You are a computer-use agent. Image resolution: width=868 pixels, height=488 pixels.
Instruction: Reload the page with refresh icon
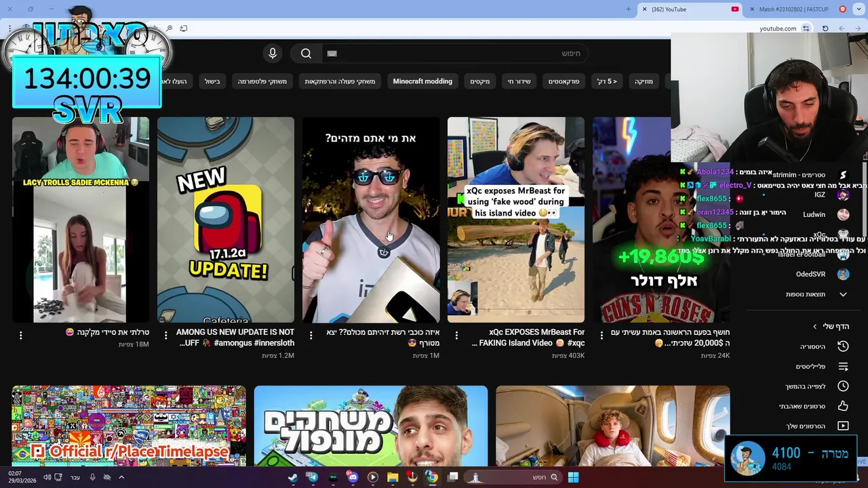825,28
